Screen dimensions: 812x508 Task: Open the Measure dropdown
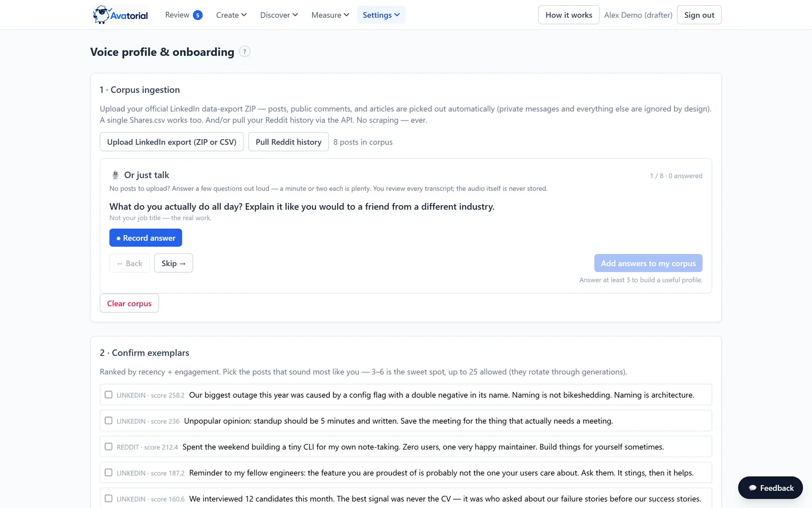pyautogui.click(x=330, y=15)
